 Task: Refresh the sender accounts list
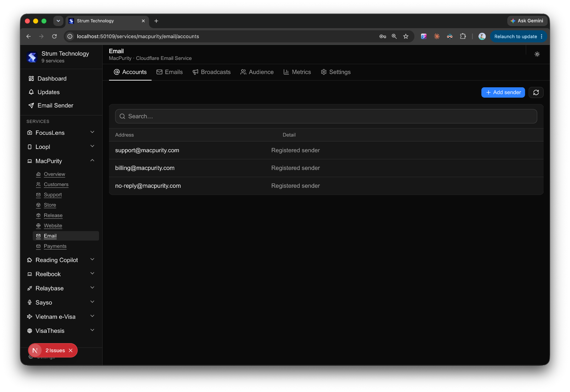pyautogui.click(x=536, y=93)
